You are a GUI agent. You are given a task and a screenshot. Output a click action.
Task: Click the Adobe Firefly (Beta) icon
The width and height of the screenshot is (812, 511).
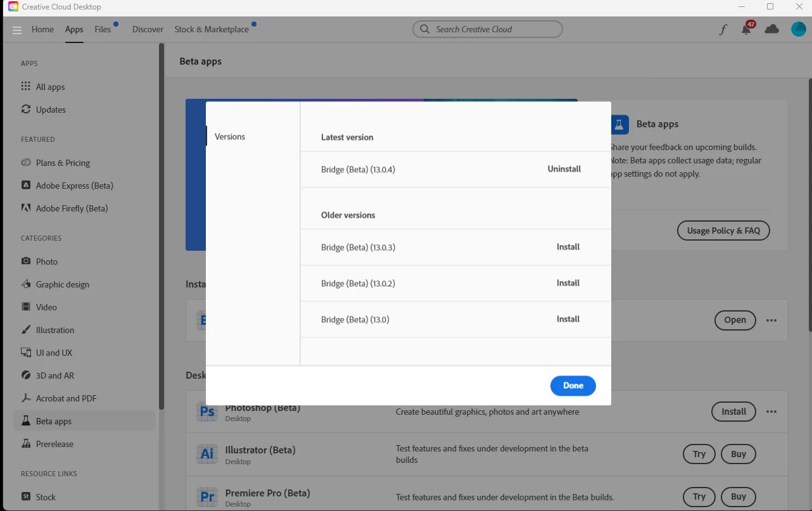pyautogui.click(x=26, y=208)
